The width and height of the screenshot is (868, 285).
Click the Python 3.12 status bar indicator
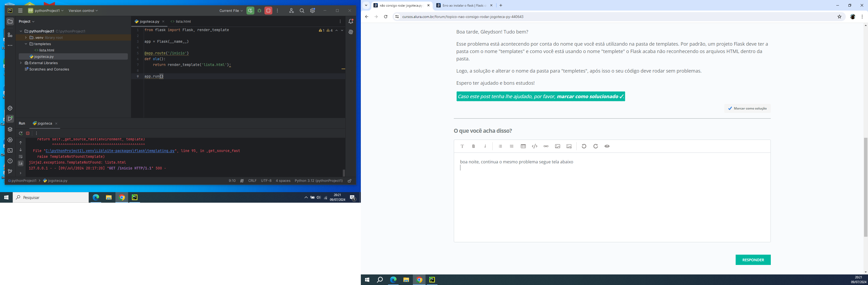click(318, 181)
